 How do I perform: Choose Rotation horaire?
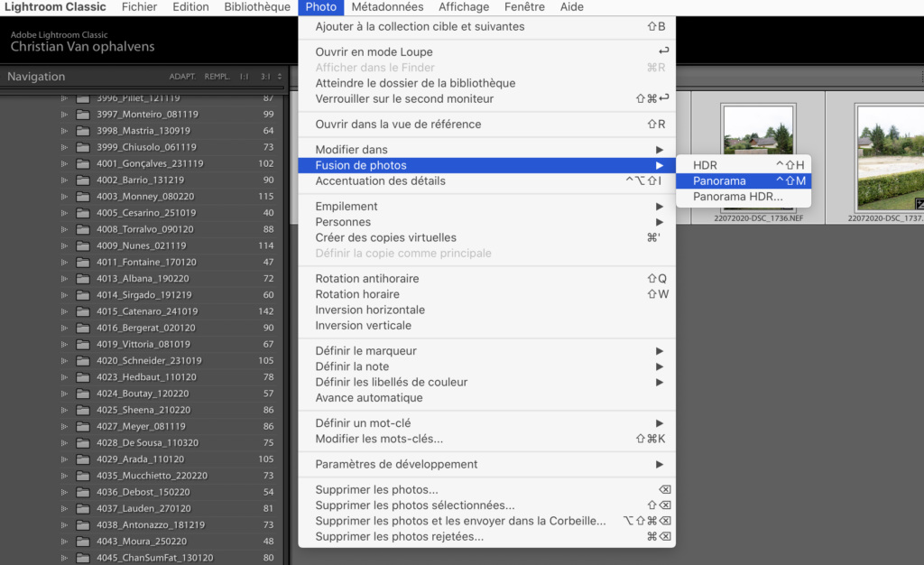[x=486, y=294]
